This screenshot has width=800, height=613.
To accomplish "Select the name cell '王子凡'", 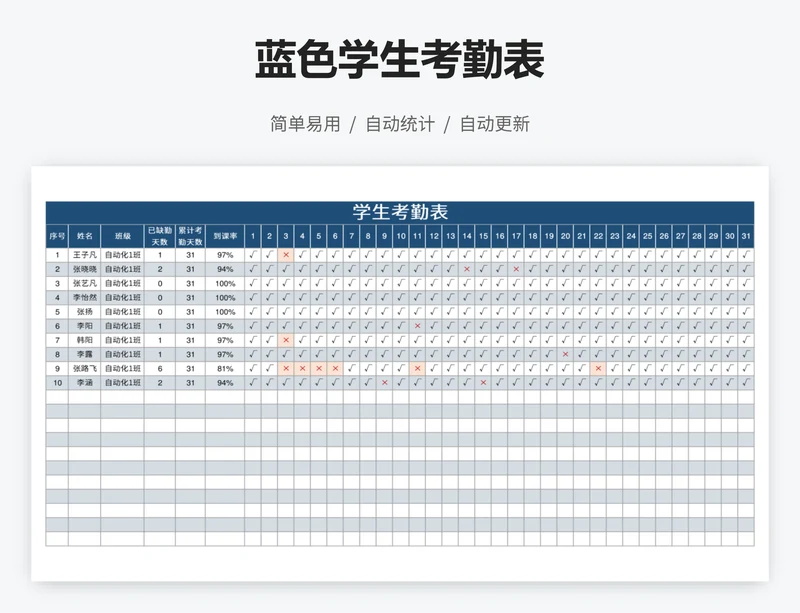I will 85,255.
